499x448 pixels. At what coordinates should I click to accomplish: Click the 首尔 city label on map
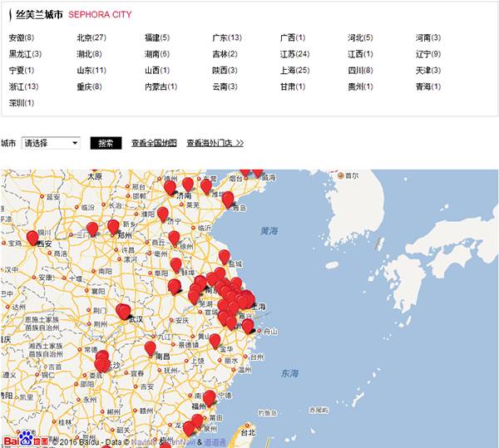tap(352, 176)
